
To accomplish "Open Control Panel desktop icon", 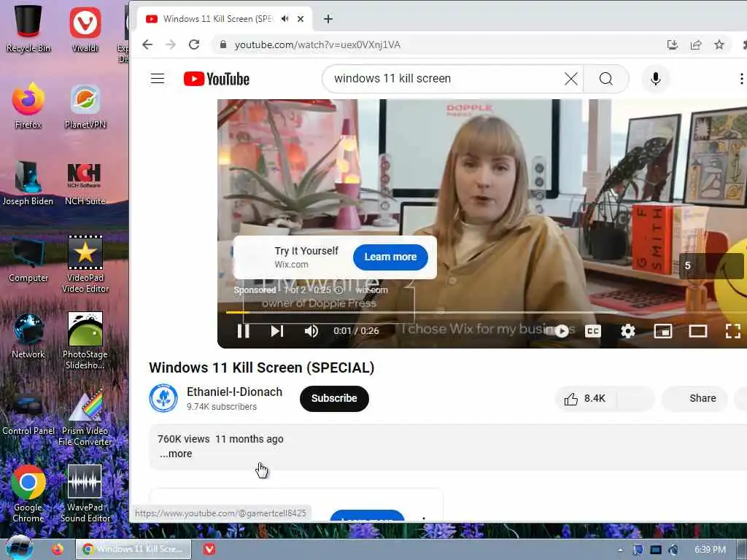I will click(28, 413).
